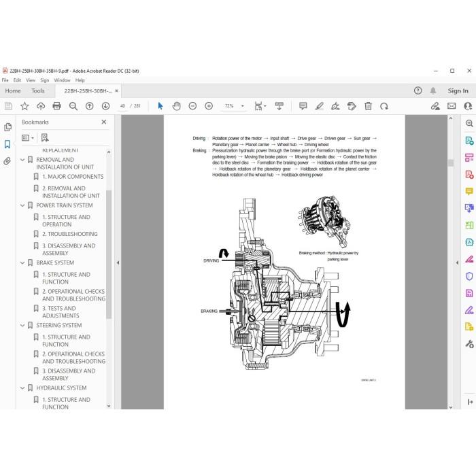The width and height of the screenshot is (476, 476).
Task: Rotate page with the rotate icon
Action: (384, 106)
